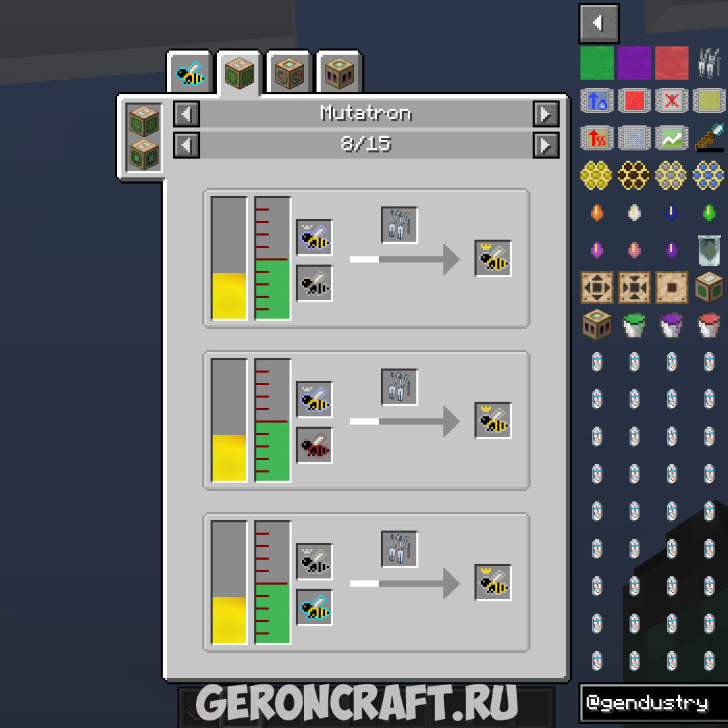Select the vial machine block in the item list
This screenshot has width=728, height=728.
597,325
